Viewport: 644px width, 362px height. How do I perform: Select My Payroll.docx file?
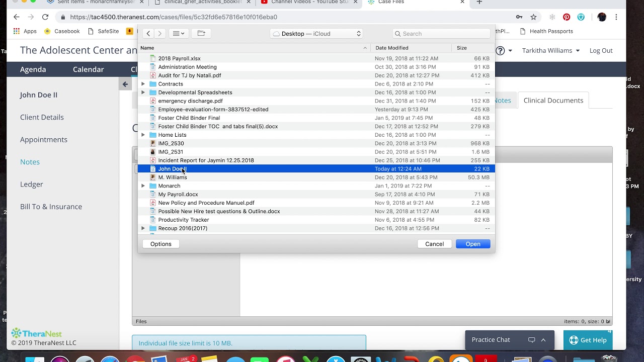click(x=316, y=195)
